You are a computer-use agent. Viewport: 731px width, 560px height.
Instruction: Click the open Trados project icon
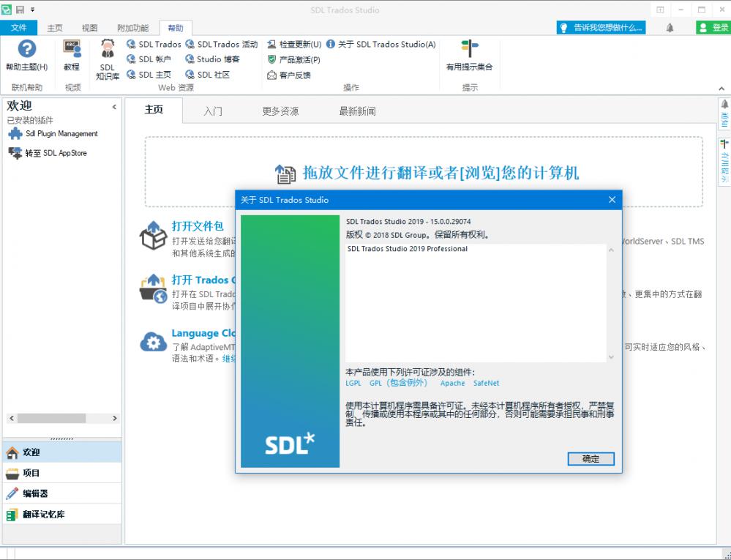point(154,288)
